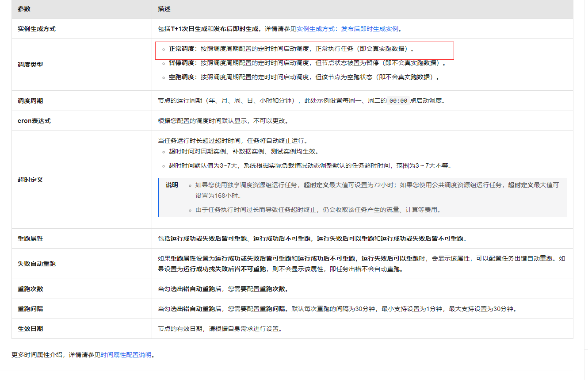Click the 暂停调度 bullet text
This screenshot has height=380, width=588.
tap(307, 63)
